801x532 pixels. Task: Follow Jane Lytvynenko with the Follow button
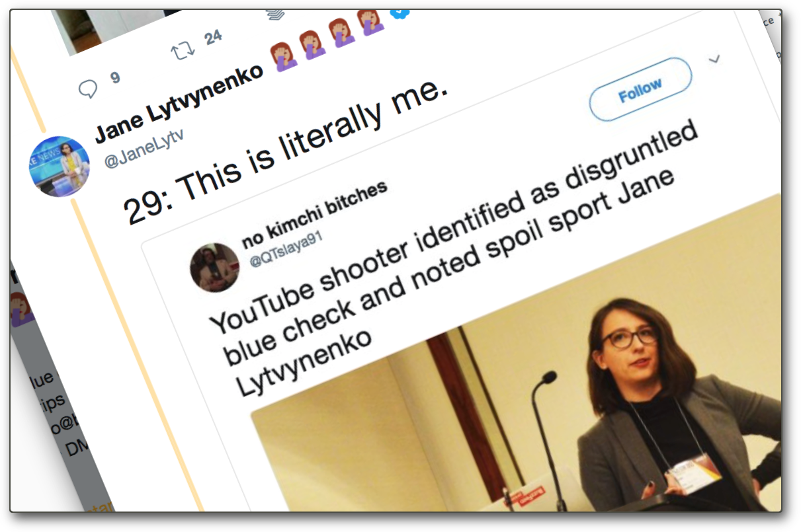[640, 89]
